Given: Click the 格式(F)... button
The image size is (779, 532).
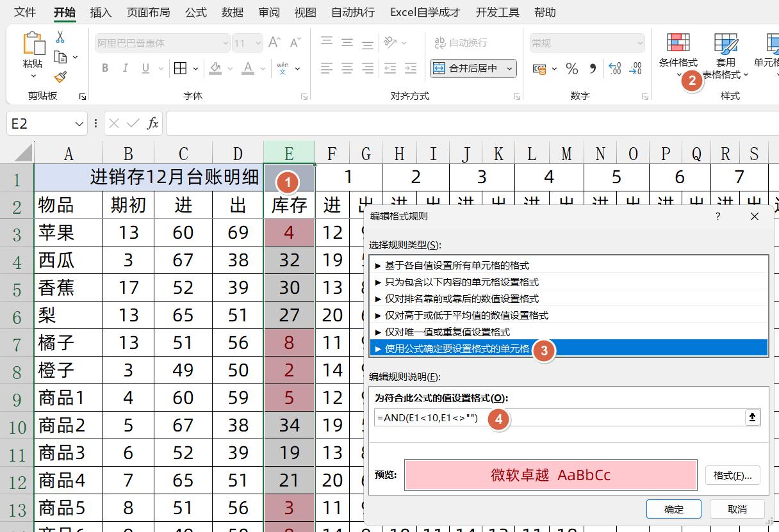Looking at the screenshot, I should 732,476.
